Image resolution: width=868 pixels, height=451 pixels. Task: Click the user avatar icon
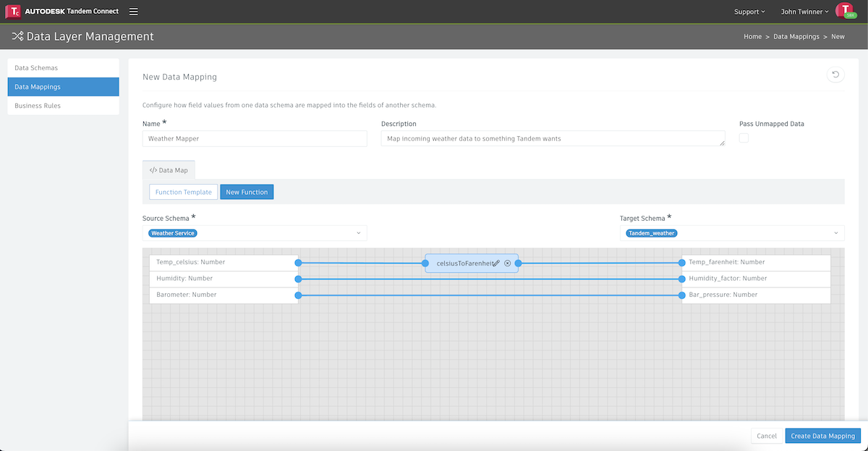click(x=844, y=10)
